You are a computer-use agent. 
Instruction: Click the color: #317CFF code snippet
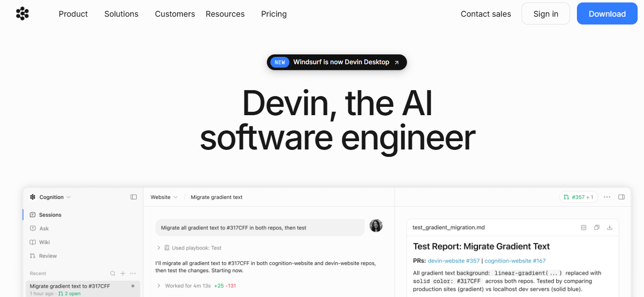click(x=458, y=281)
